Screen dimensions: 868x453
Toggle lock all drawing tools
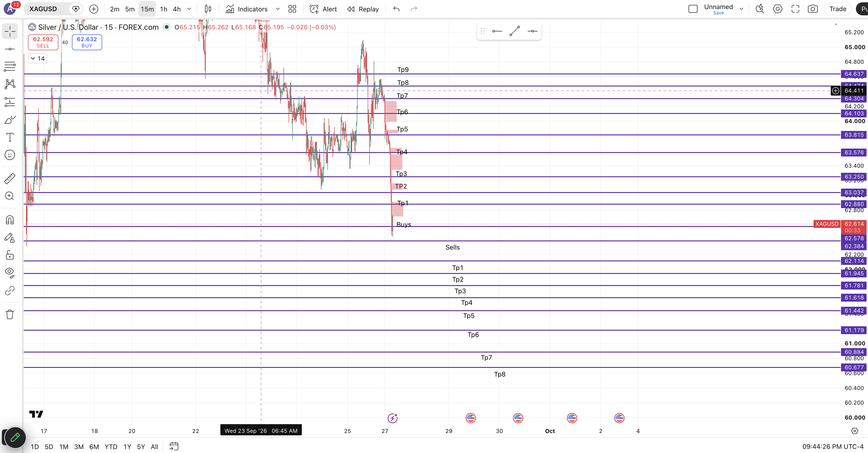click(10, 255)
